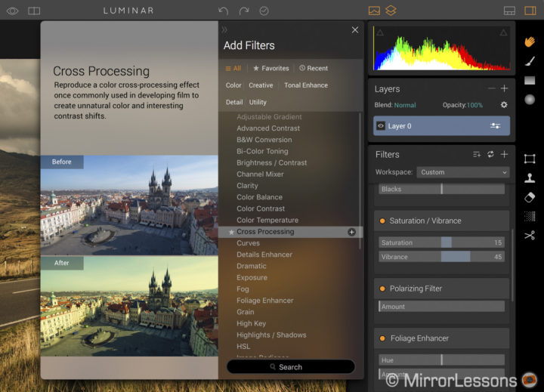
Task: Select the Scissors tool
Action: pos(530,236)
